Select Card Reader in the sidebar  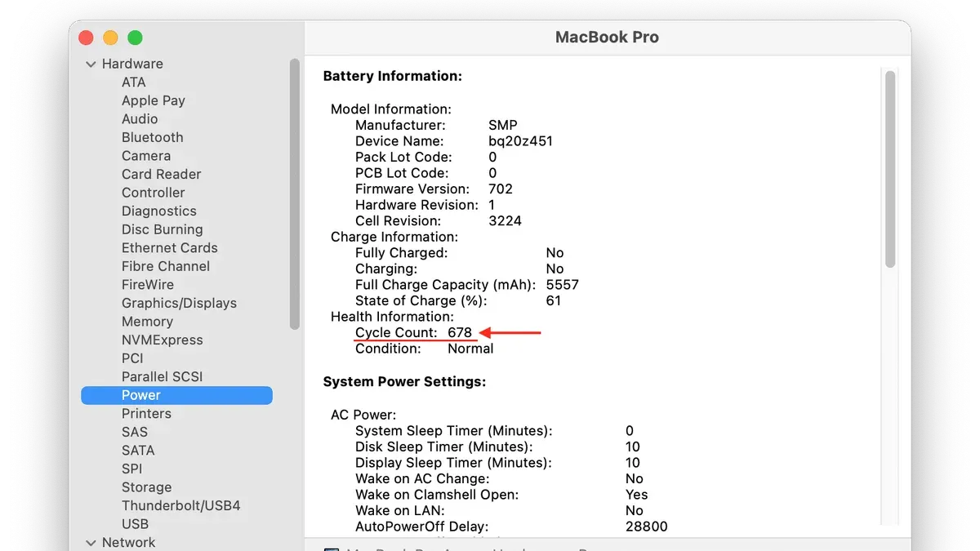(x=162, y=174)
